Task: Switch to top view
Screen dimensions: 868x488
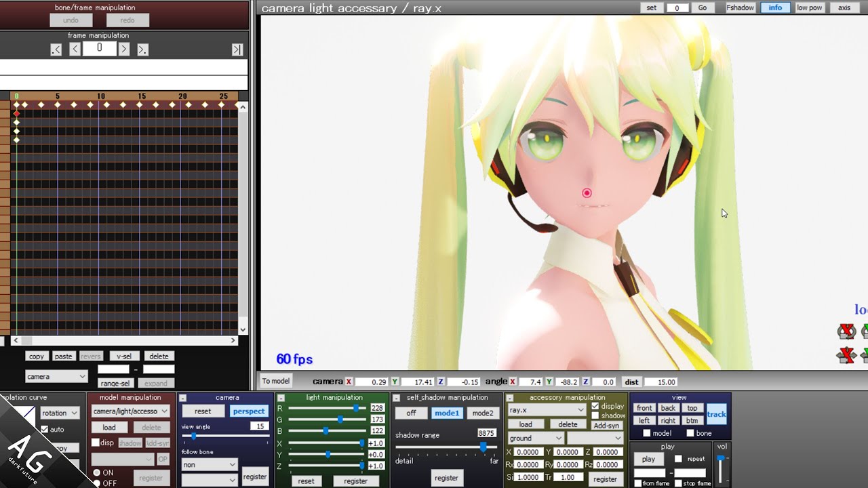Action: point(692,408)
